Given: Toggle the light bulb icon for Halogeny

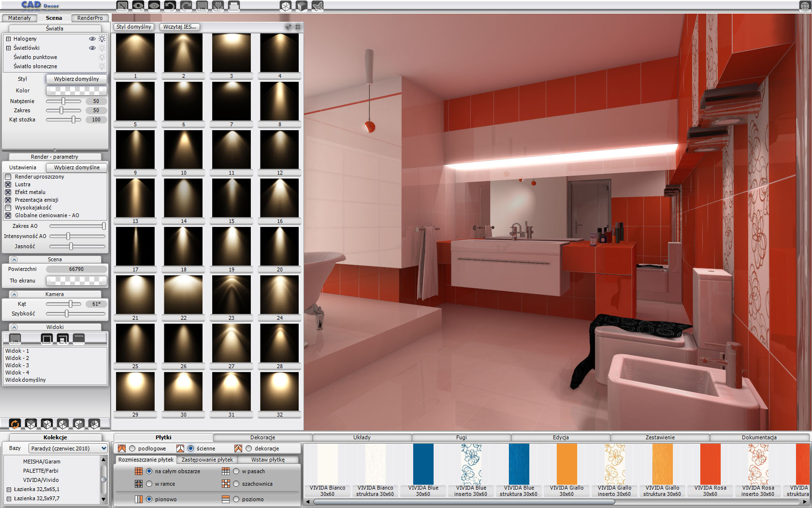Looking at the screenshot, I should (102, 39).
